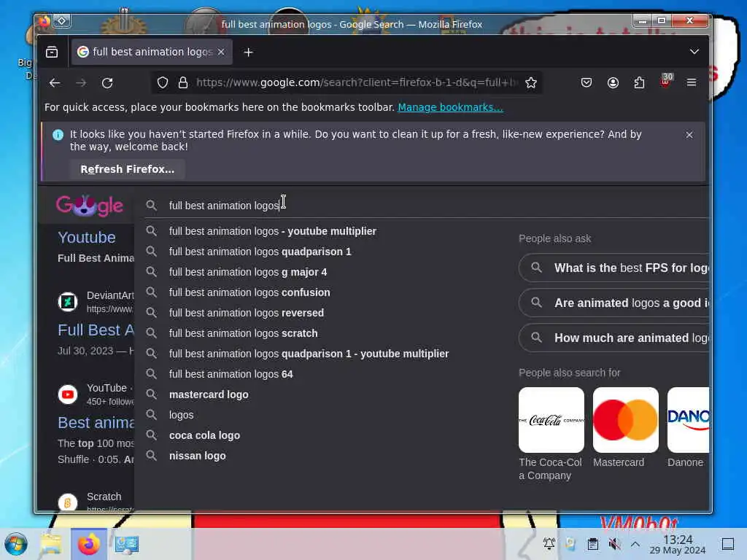Choose 'quadparison 1 - youtube multiplier' suggestion
This screenshot has height=560, width=747.
(309, 354)
